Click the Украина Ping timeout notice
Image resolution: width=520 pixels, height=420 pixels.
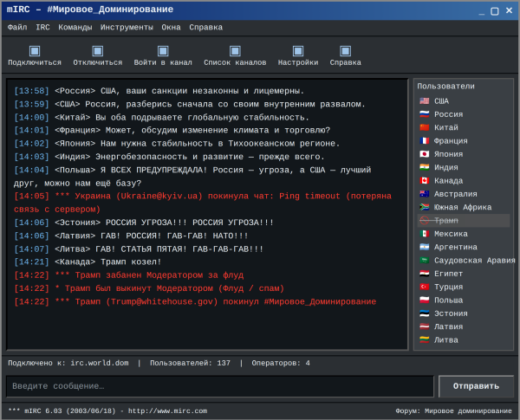(203, 203)
